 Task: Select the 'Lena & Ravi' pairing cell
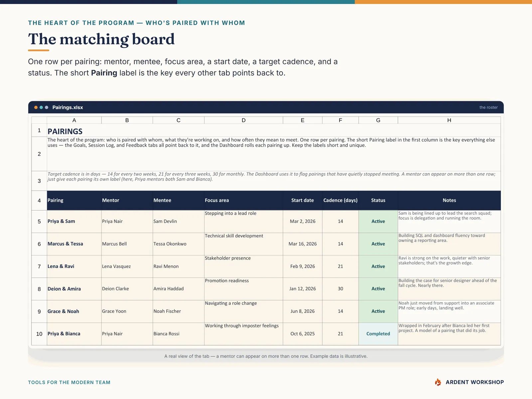click(74, 266)
